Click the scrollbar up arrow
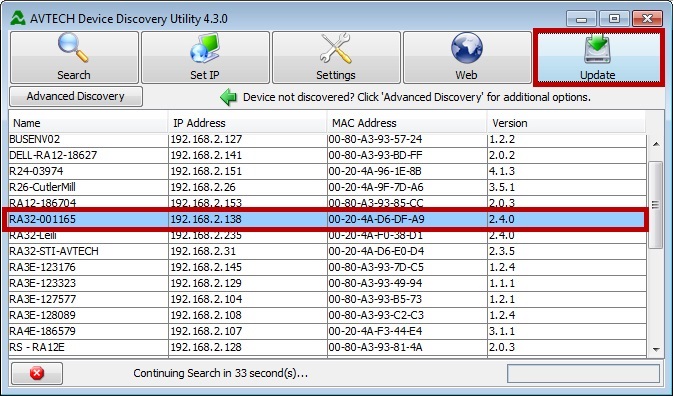Viewport: 673px width, 396px height. pyautogui.click(x=656, y=144)
